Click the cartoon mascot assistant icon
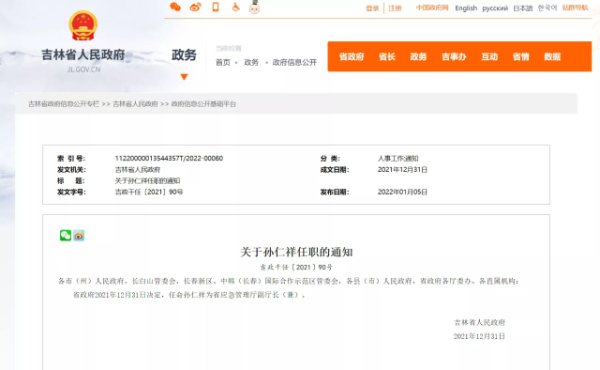600x370 pixels. (x=254, y=7)
